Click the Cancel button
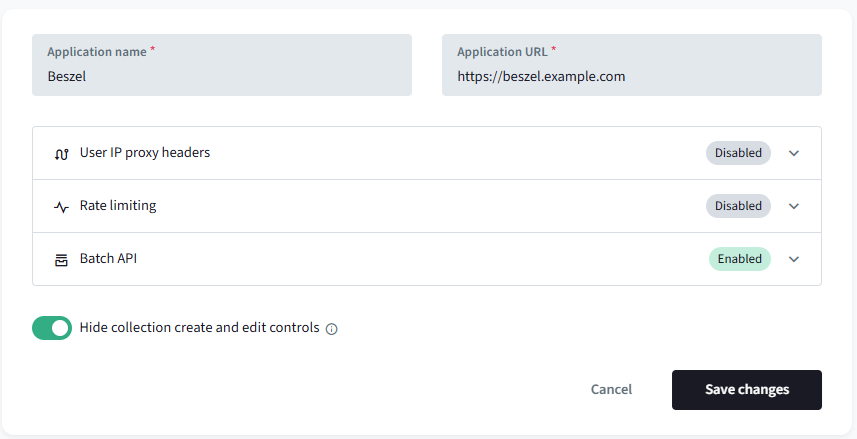The width and height of the screenshot is (857, 439). point(611,390)
